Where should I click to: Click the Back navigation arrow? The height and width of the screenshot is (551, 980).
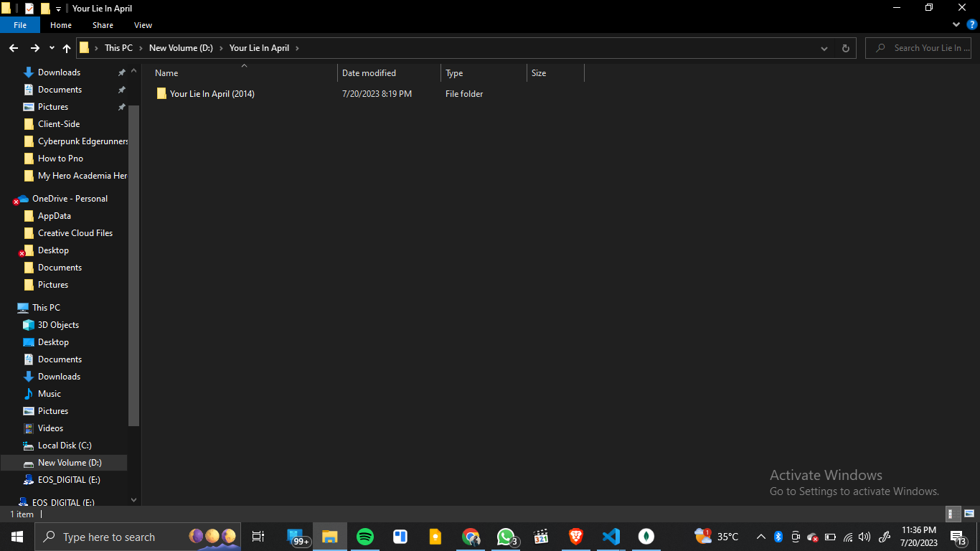[14, 48]
